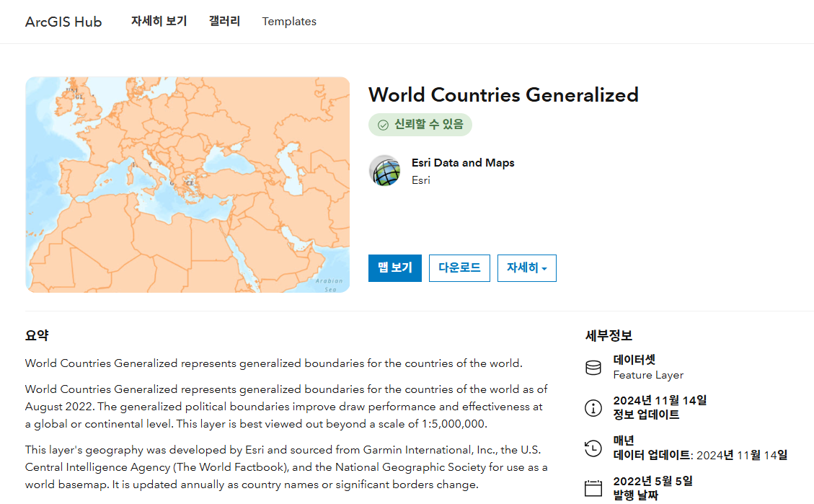This screenshot has height=504, width=814.
Task: Click the 세부정보 heading
Action: (609, 336)
